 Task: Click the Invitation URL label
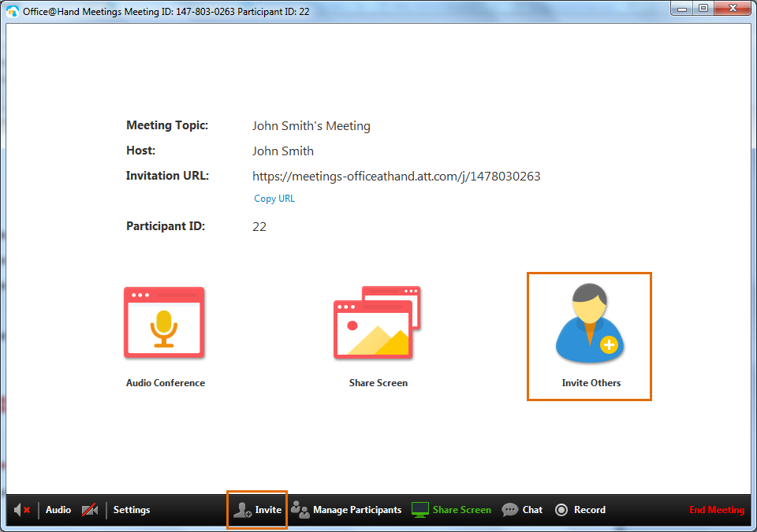point(167,176)
